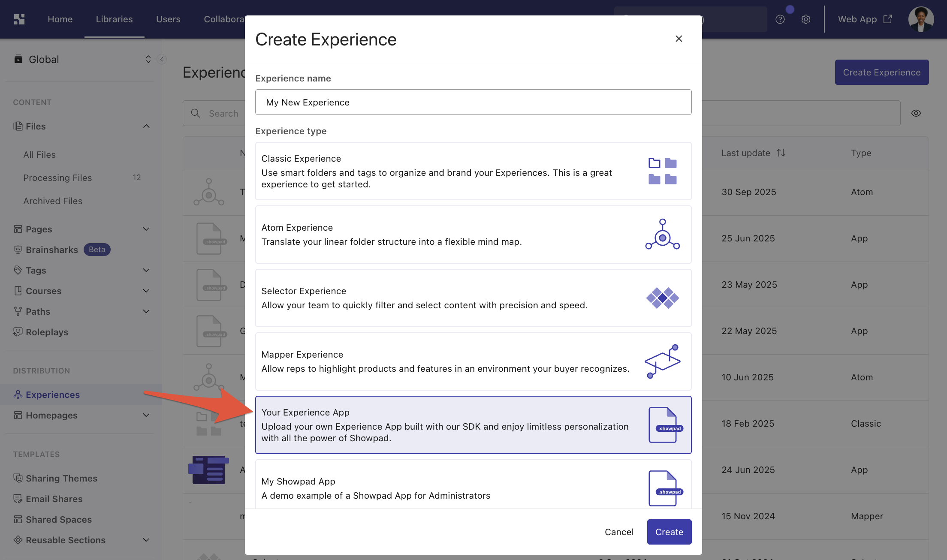Expand the Reusable Sections chevron

146,540
